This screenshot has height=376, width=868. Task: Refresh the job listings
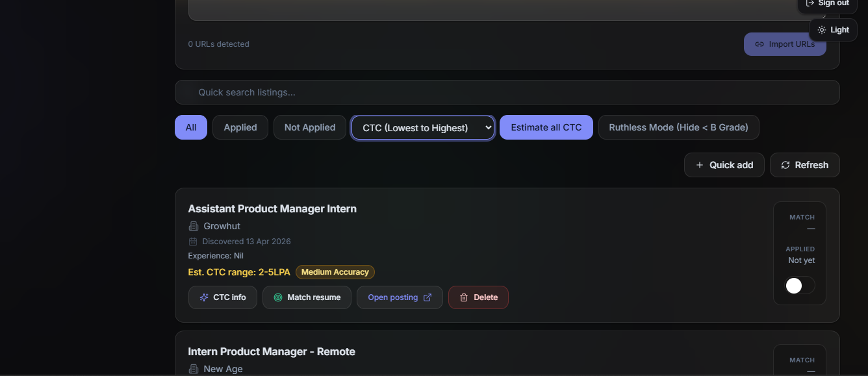click(804, 165)
